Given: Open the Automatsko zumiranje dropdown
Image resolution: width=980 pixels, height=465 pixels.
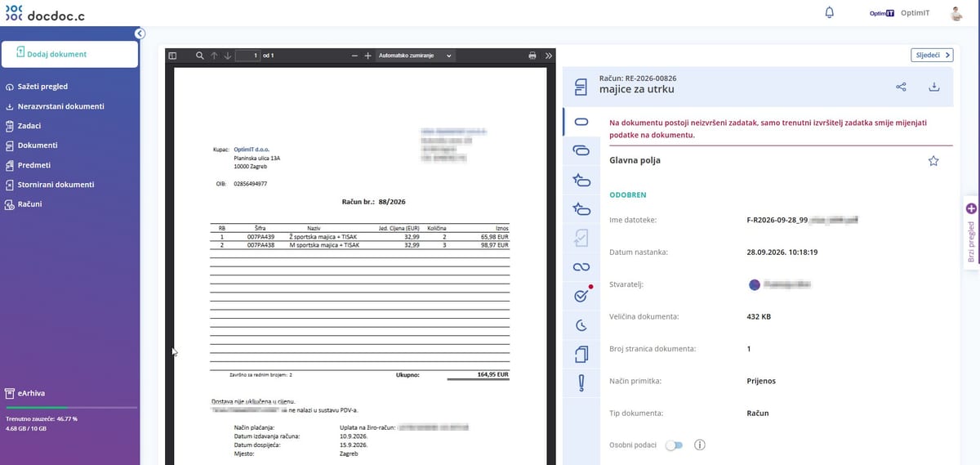Looking at the screenshot, I should [x=415, y=56].
